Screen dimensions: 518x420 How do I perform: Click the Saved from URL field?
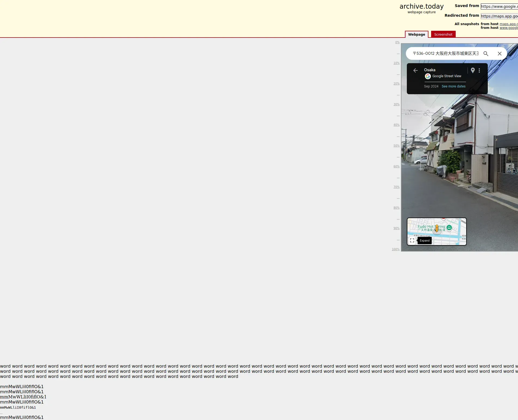tap(499, 6)
